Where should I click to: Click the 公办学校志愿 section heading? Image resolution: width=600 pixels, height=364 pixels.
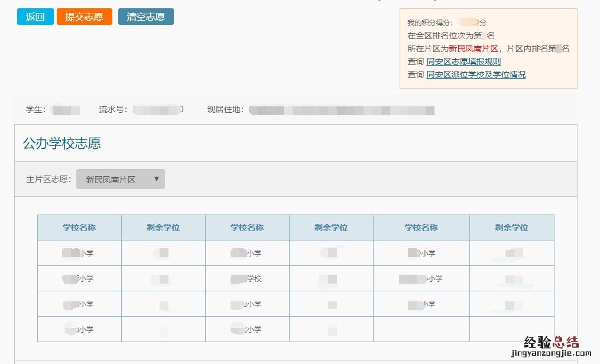tap(61, 143)
